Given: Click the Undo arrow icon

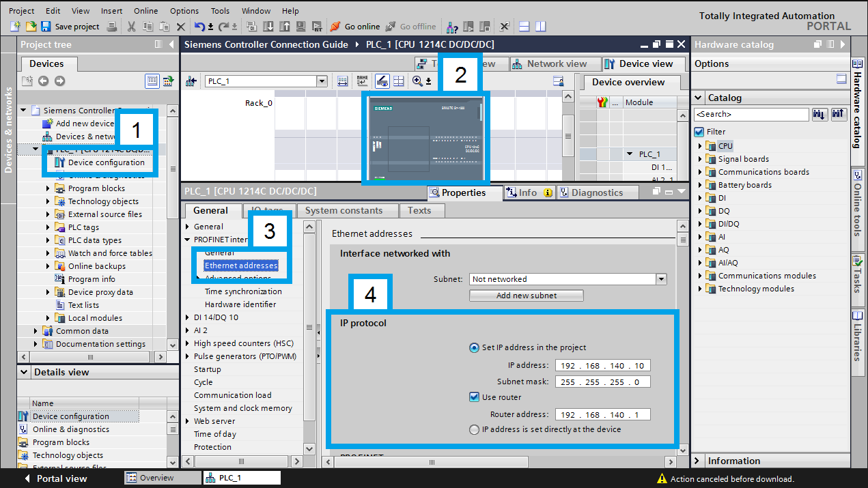Looking at the screenshot, I should click(x=199, y=27).
